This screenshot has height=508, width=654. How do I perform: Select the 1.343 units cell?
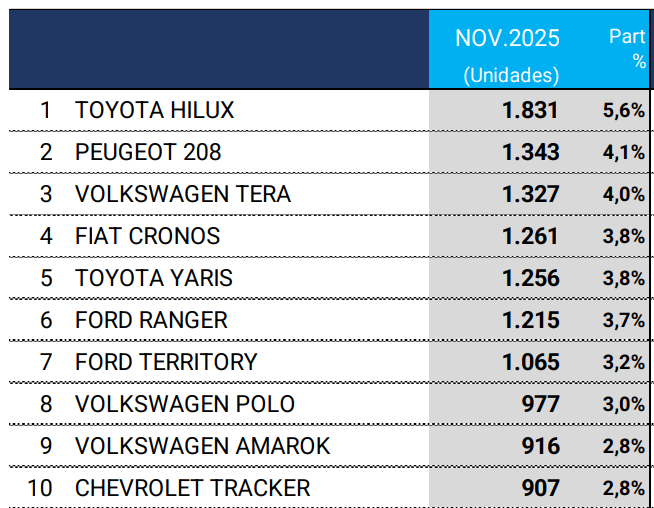530,152
